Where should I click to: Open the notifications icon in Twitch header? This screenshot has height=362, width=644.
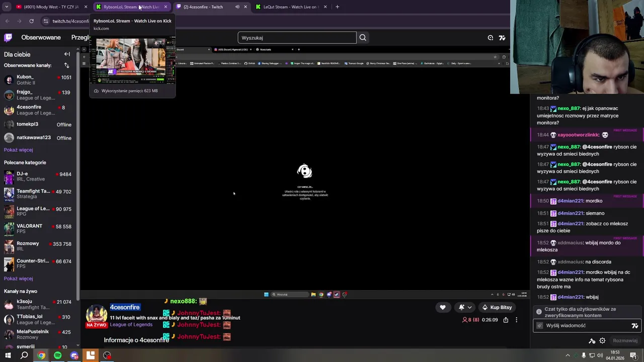pyautogui.click(x=491, y=38)
